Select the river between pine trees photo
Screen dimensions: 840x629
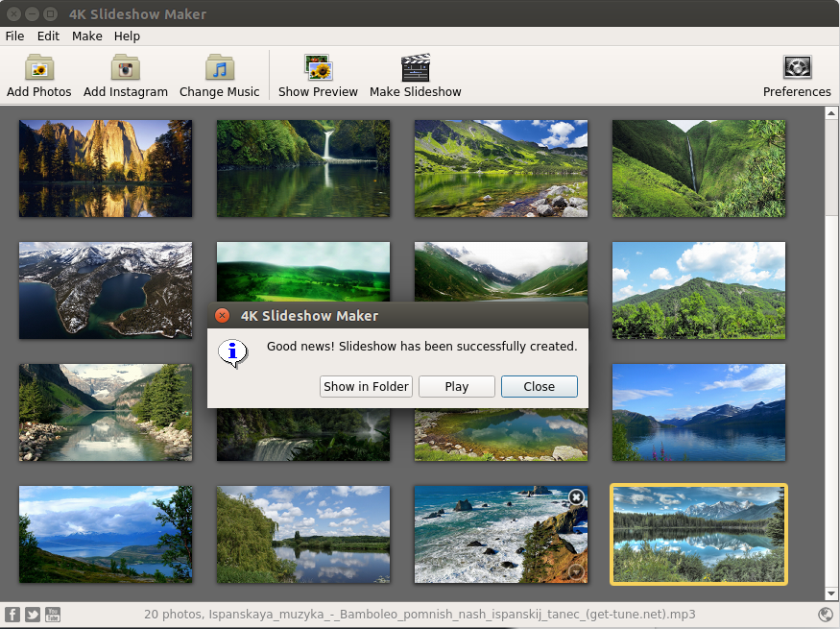106,413
